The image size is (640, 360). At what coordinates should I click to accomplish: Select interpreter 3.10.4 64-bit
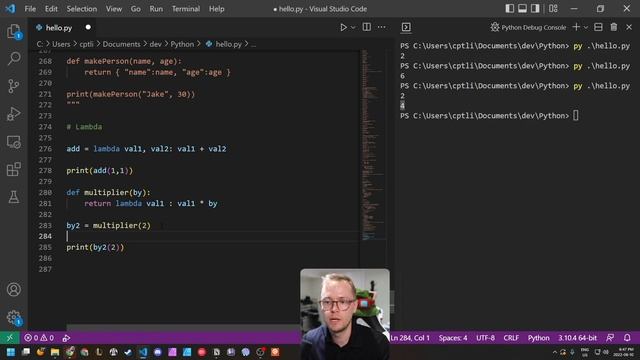coord(578,338)
